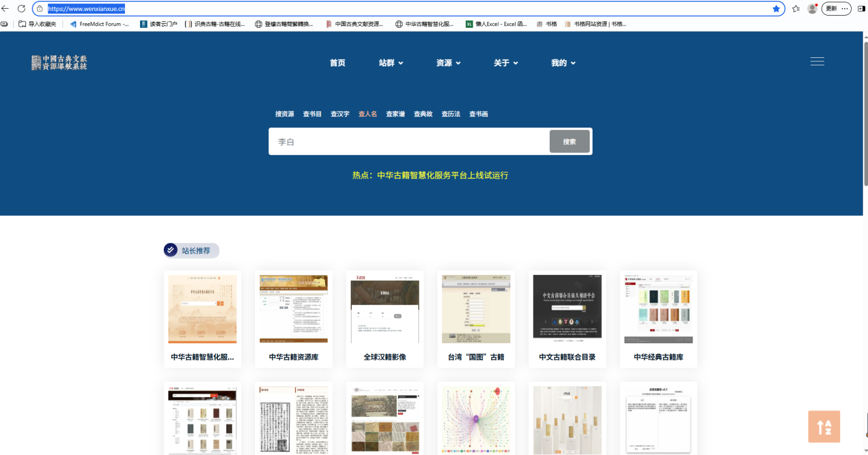This screenshot has height=455, width=868.
Task: Click the orange AZ sort floating icon
Action: tap(824, 427)
